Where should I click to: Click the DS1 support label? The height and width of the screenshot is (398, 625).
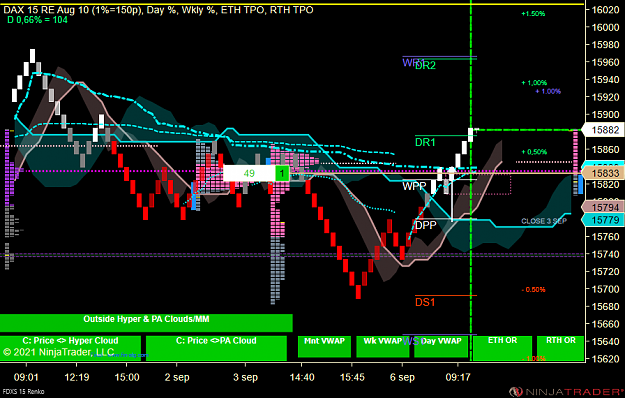(425, 302)
